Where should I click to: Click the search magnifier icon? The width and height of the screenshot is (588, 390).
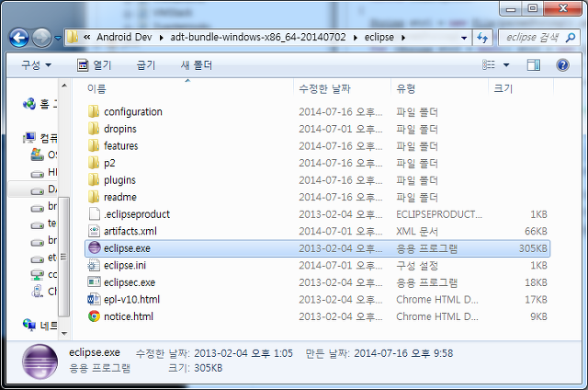pos(571,38)
